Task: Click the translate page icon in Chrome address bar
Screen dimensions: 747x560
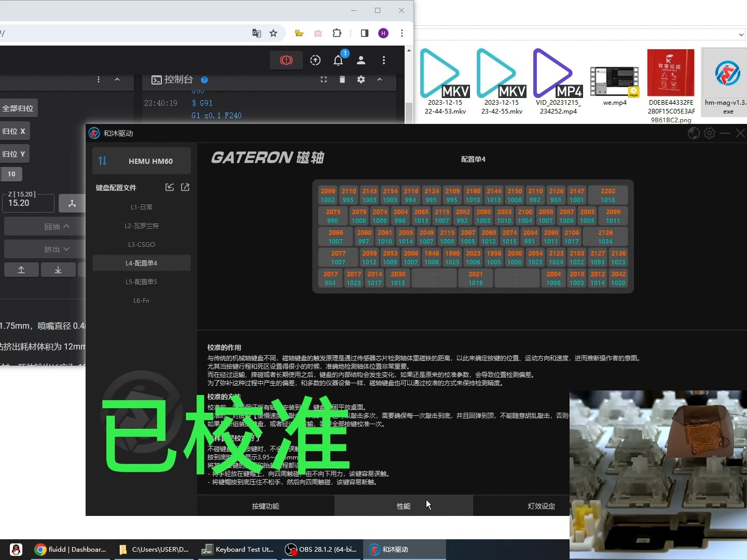Action: pyautogui.click(x=257, y=33)
